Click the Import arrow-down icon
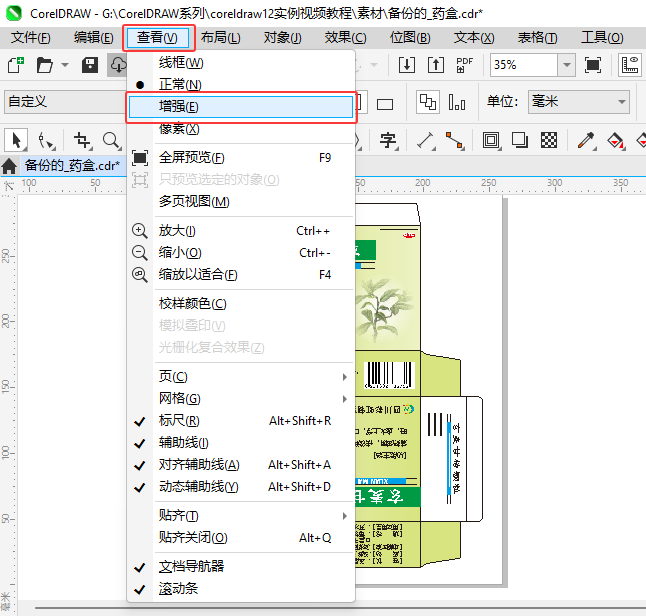This screenshot has height=616, width=646. (x=407, y=65)
